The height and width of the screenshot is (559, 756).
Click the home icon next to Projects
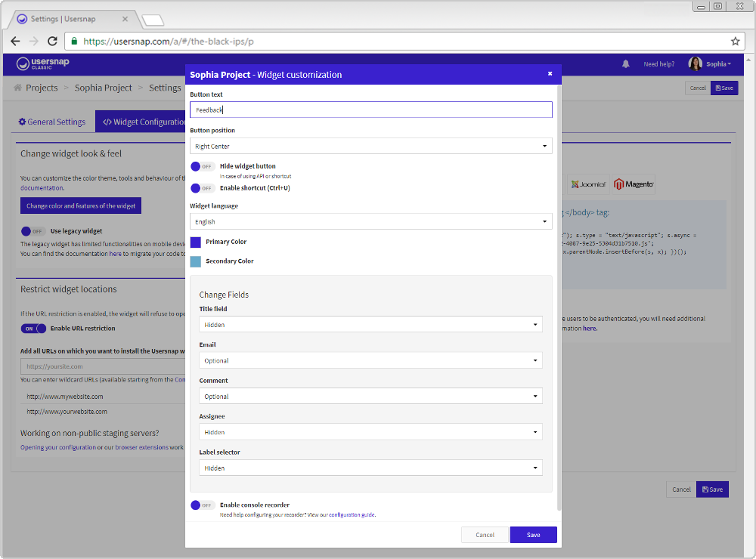tap(18, 88)
